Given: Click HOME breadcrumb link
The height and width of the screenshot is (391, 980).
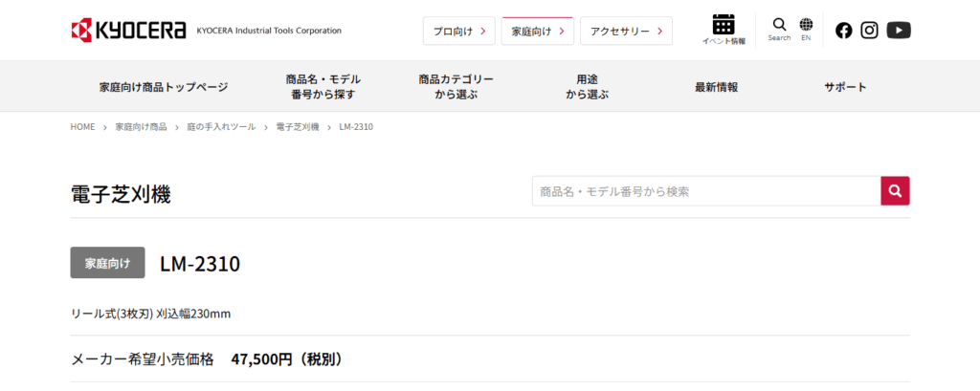Looking at the screenshot, I should [82, 127].
